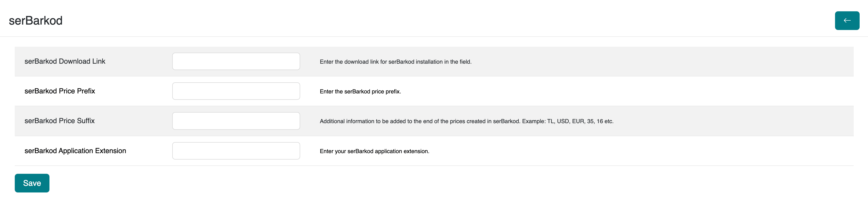Click the back arrow button
This screenshot has height=205, width=868.
click(847, 21)
